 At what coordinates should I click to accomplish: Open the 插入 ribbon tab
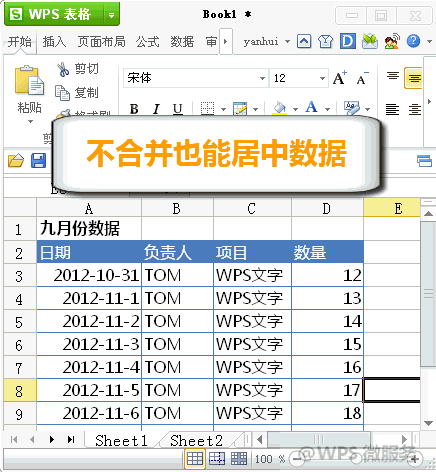[54, 42]
